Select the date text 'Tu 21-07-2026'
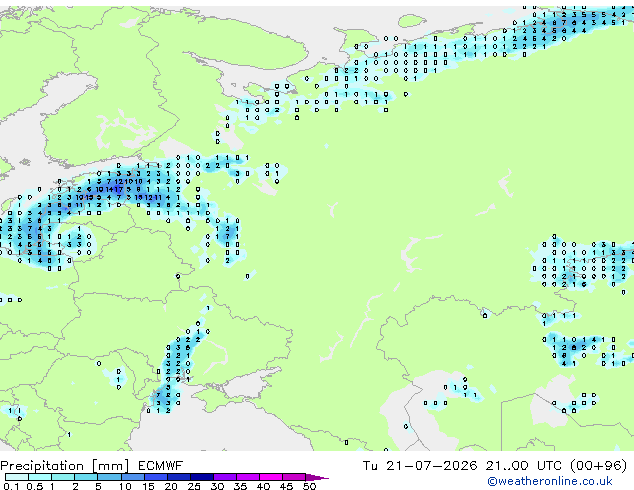634x490 pixels. (x=420, y=466)
